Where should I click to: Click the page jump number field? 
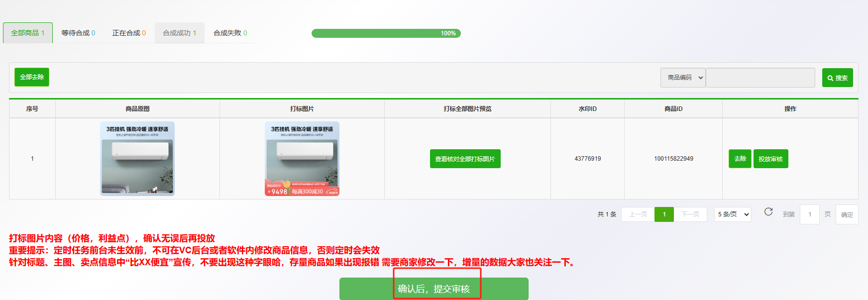(x=809, y=214)
